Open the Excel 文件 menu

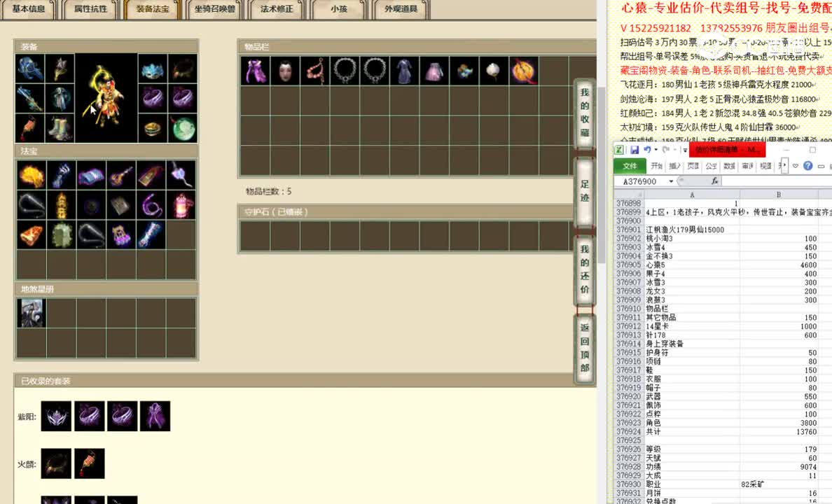(630, 166)
